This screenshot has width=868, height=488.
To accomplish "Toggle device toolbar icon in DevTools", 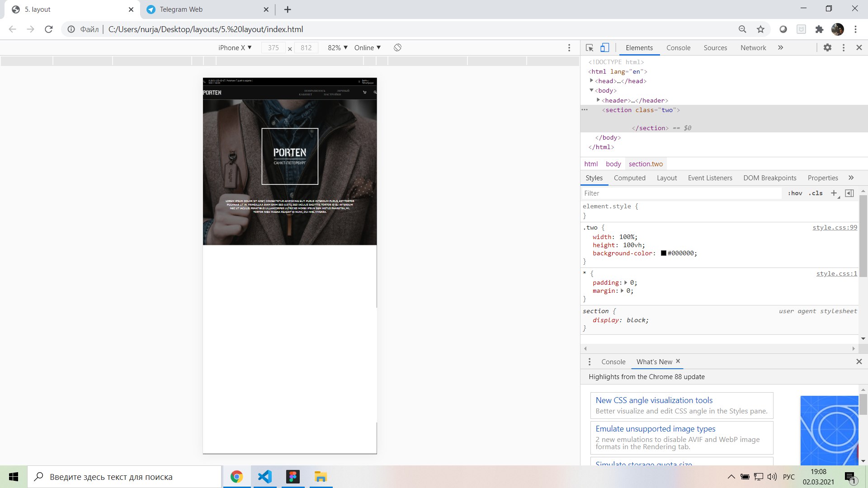I will [x=605, y=47].
